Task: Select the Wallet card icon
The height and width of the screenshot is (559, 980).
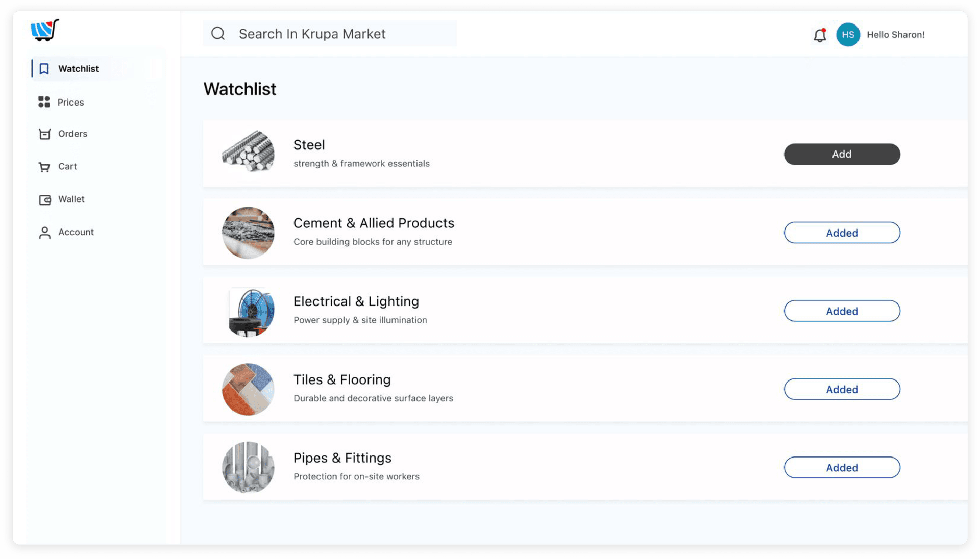Action: pyautogui.click(x=44, y=199)
